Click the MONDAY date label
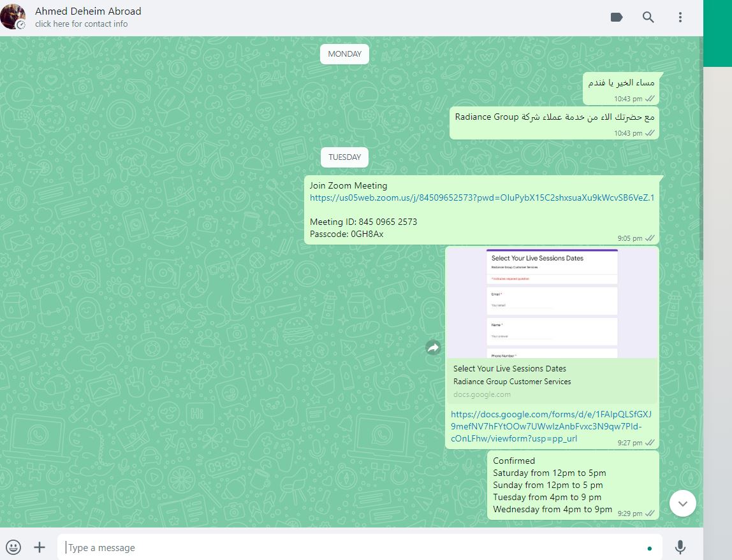 pyautogui.click(x=344, y=54)
